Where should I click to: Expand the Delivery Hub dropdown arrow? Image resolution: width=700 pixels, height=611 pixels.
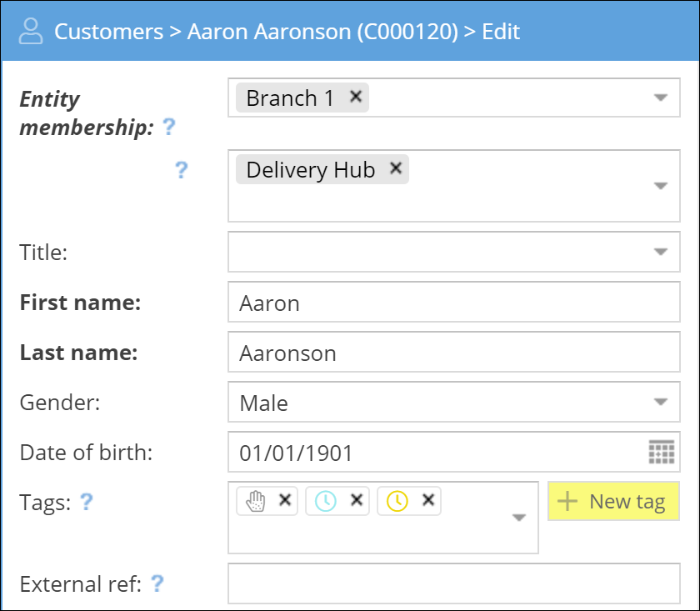[x=660, y=186]
